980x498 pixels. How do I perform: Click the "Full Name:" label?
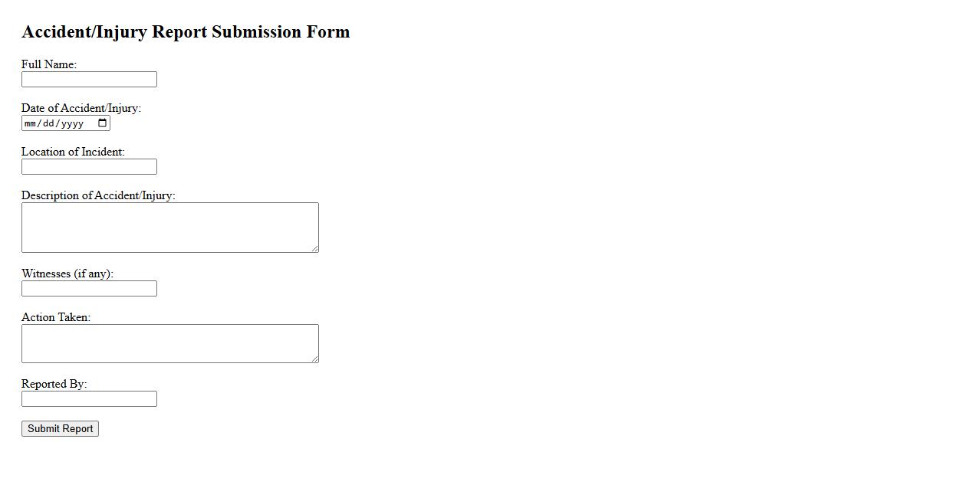point(49,64)
